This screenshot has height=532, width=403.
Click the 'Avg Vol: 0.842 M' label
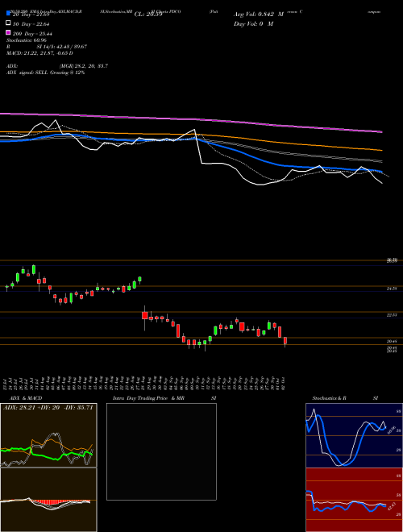click(x=259, y=15)
